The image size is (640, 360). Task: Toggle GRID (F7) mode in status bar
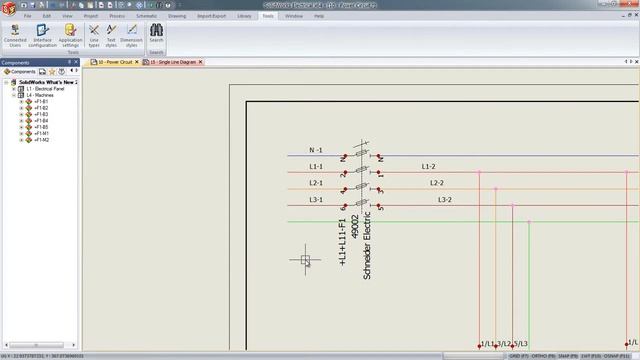tap(519, 356)
